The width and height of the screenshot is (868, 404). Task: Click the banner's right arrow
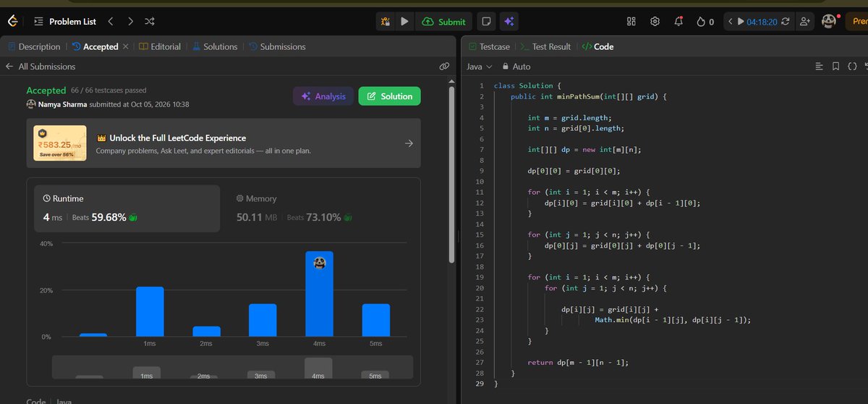(x=409, y=143)
